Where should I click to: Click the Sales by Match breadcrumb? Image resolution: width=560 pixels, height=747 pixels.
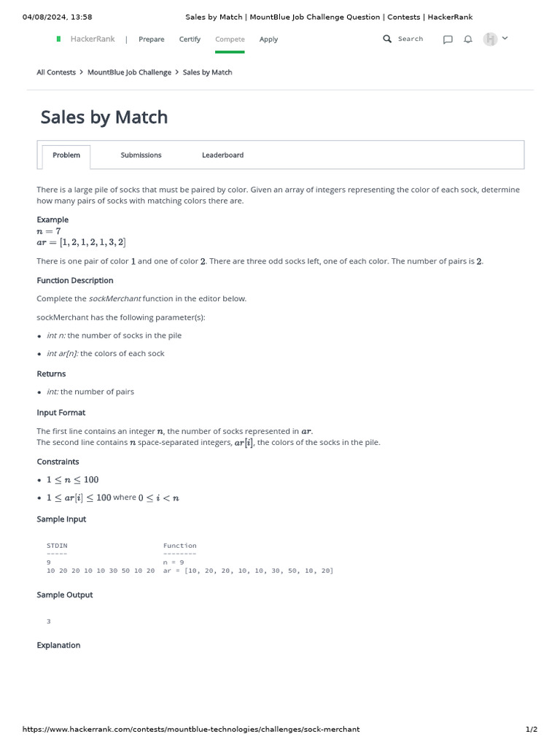(207, 73)
